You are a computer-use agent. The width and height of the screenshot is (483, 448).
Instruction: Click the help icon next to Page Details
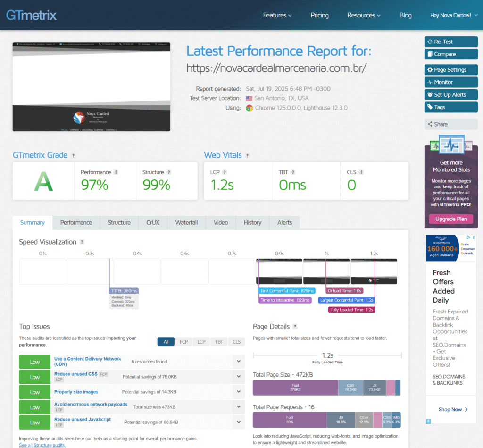[x=295, y=327]
